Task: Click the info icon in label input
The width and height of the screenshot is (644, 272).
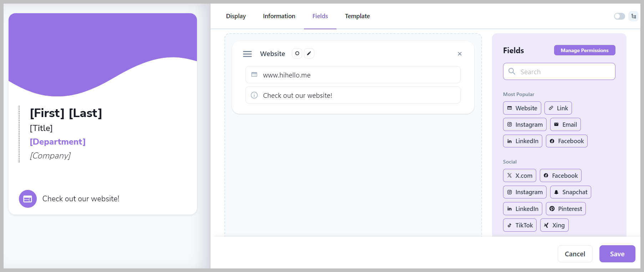Action: click(x=254, y=95)
